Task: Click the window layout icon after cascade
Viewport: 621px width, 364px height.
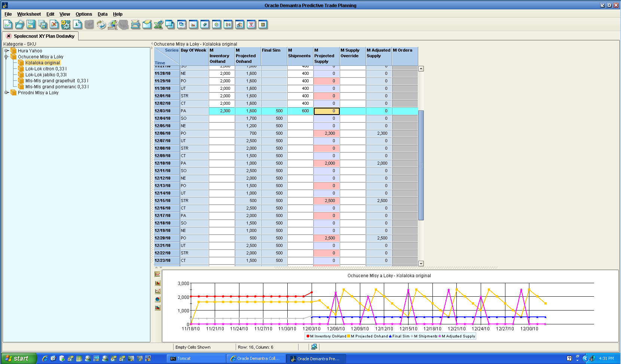Action: coord(182,25)
